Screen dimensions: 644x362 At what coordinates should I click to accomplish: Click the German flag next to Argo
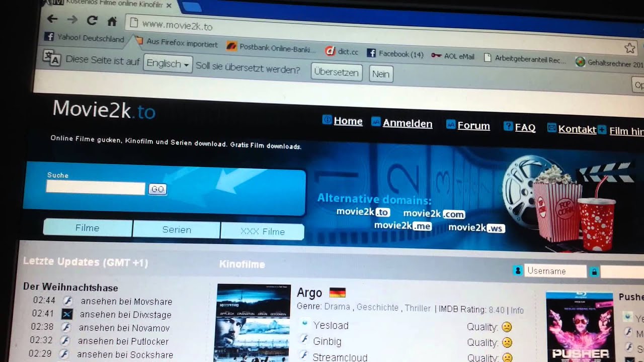[x=337, y=293]
